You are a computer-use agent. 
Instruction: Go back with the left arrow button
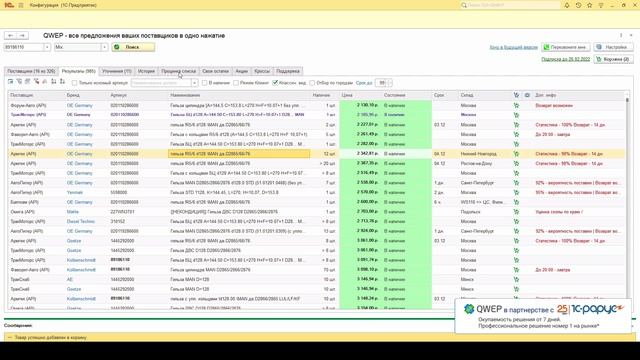click(11, 36)
